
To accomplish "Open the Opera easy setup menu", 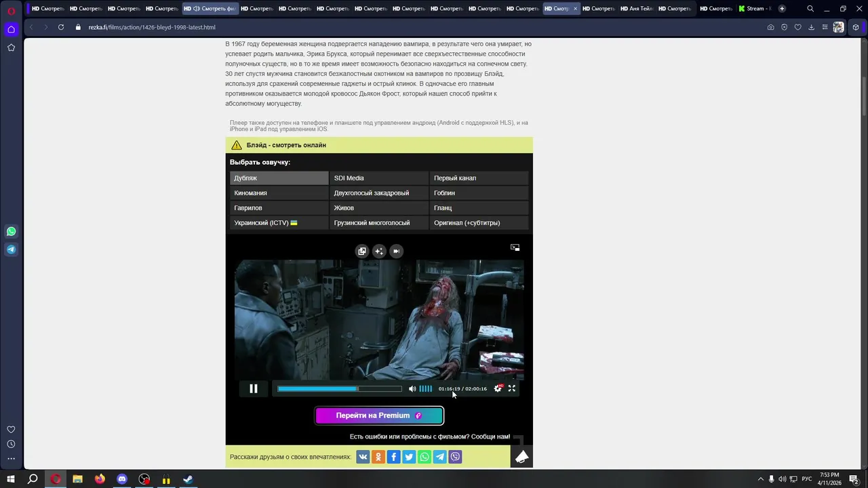I will click(x=825, y=27).
